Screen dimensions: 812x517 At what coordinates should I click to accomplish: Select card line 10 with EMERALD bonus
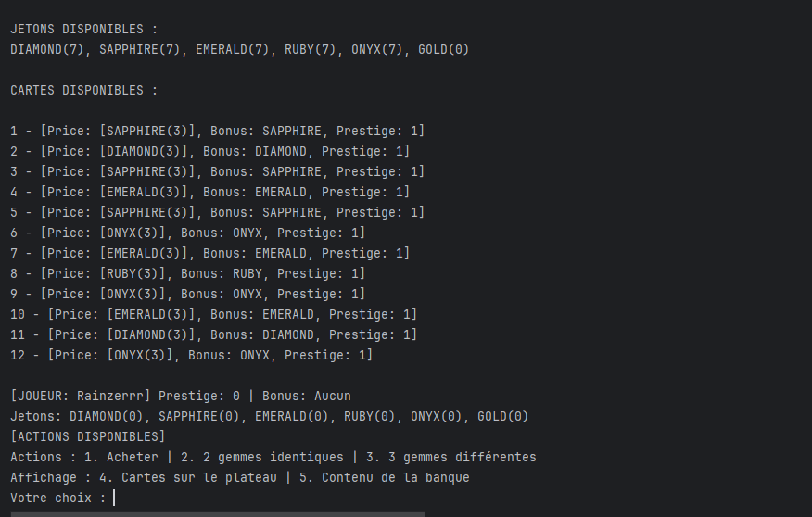(x=214, y=314)
